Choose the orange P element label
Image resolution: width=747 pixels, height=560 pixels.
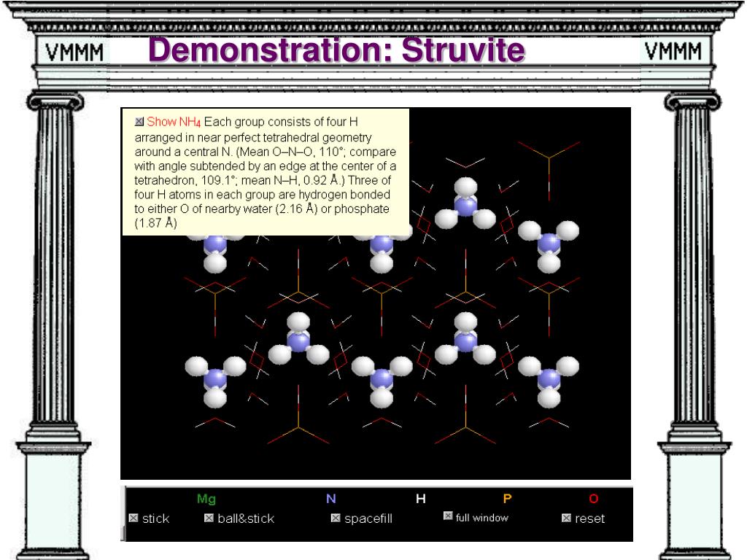click(507, 499)
